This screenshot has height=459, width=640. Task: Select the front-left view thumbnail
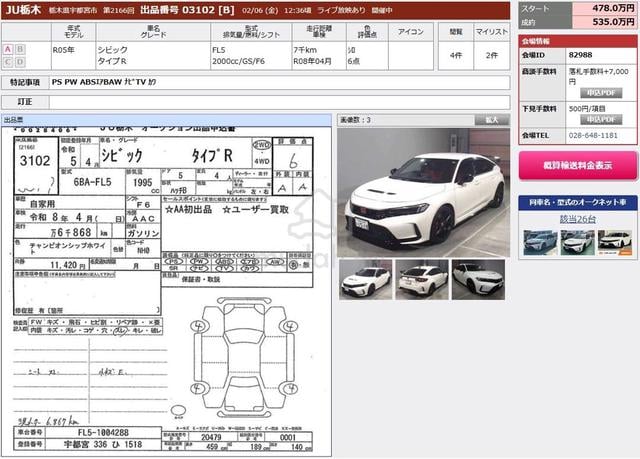(x=365, y=279)
